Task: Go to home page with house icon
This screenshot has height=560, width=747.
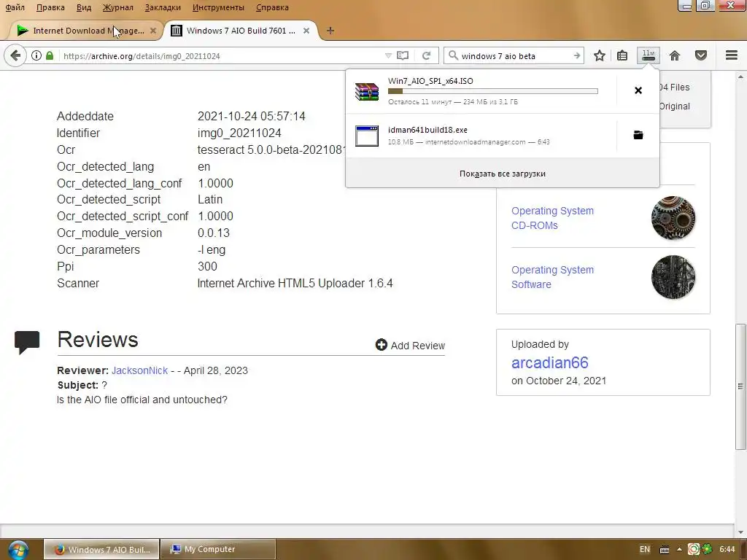Action: coord(675,55)
